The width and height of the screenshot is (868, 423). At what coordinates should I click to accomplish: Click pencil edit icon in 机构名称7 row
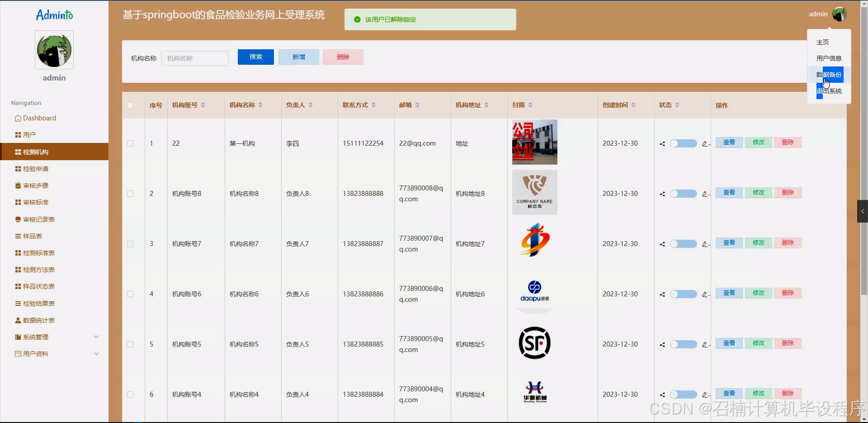point(705,244)
